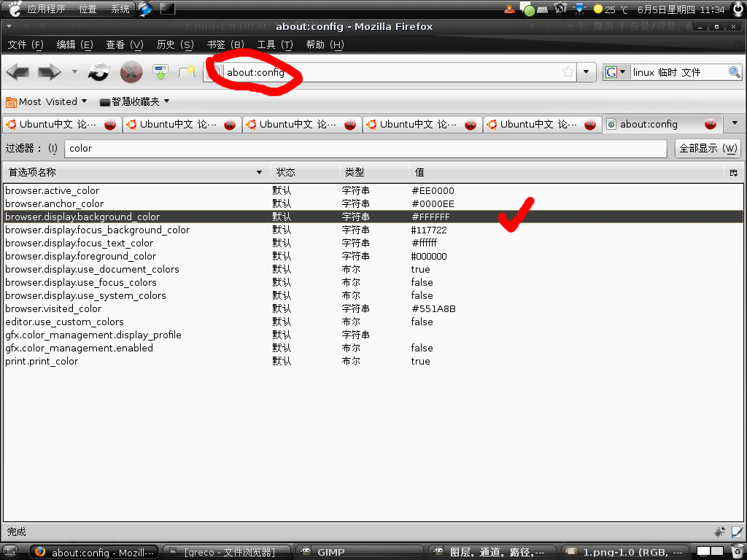Select the browser.visited_color row
747x560 pixels.
click(x=373, y=308)
